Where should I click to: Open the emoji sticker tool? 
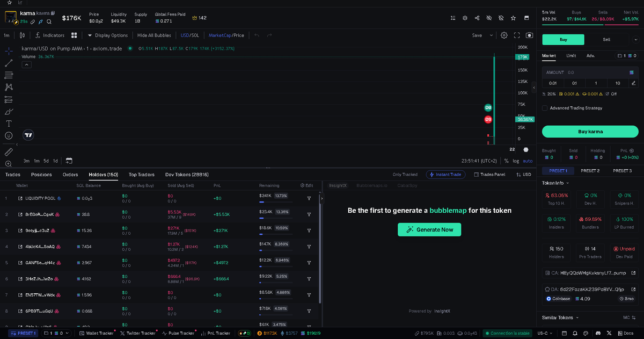(9, 136)
